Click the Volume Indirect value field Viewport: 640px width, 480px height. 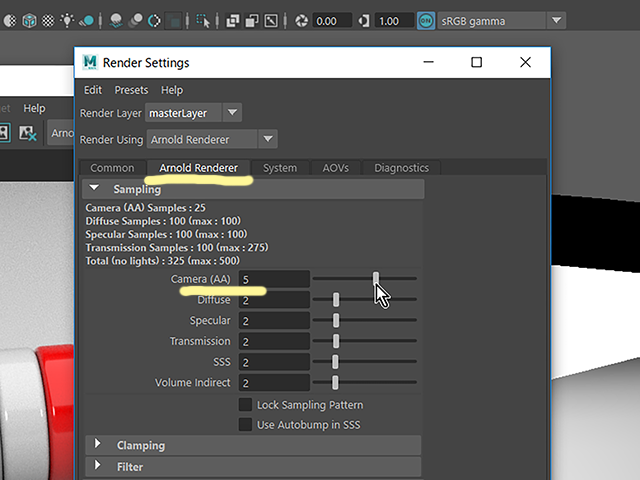(274, 383)
